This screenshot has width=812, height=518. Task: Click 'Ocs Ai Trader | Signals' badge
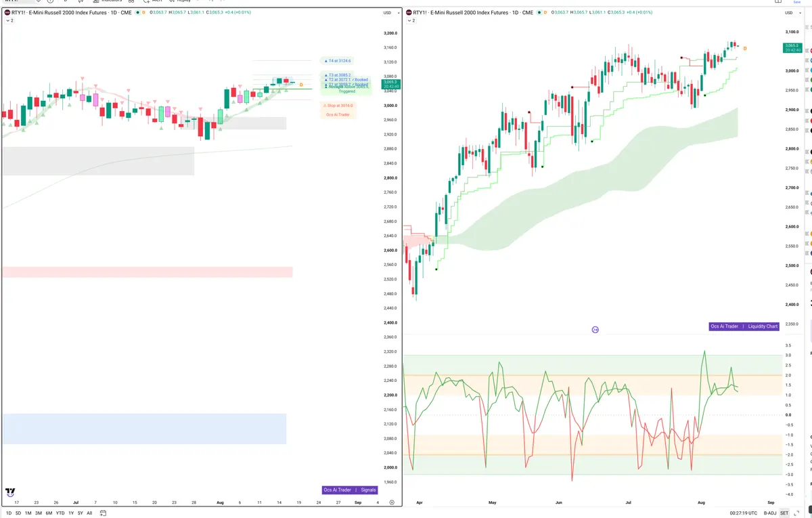click(350, 490)
